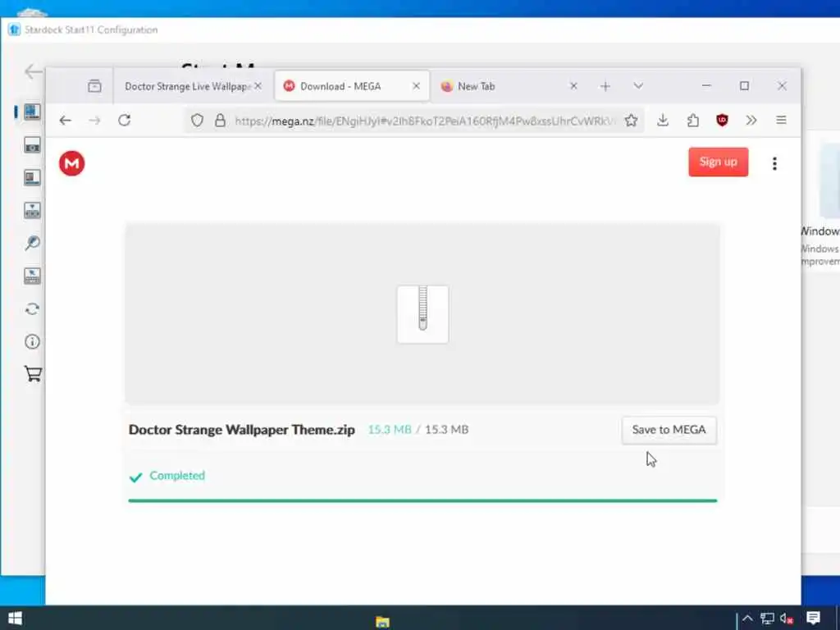Expand the list all tabs chevron
The height and width of the screenshot is (630, 840).
tap(638, 86)
